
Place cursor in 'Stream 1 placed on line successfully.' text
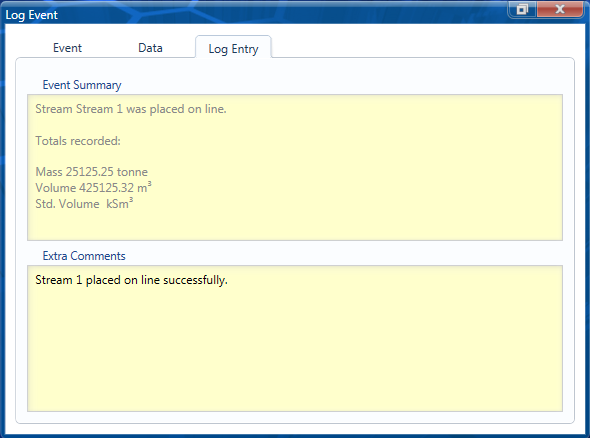pyautogui.click(x=131, y=280)
